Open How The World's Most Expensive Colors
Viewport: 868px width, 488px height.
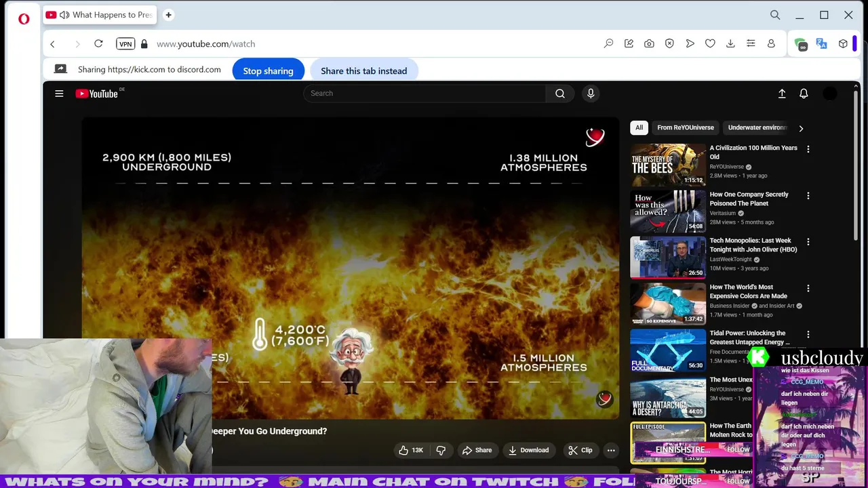pos(749,291)
